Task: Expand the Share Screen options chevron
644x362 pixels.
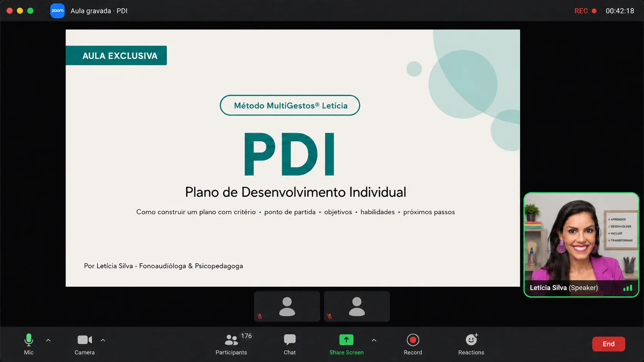Action: 374,340
